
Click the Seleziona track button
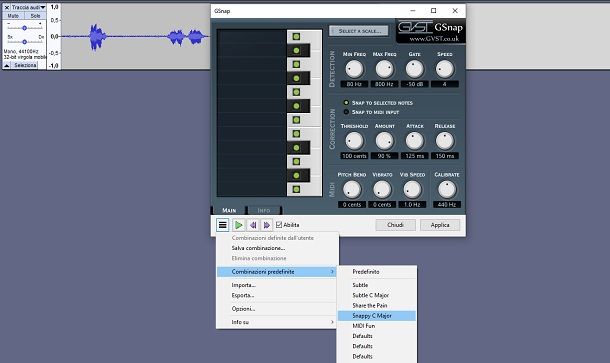[x=25, y=65]
